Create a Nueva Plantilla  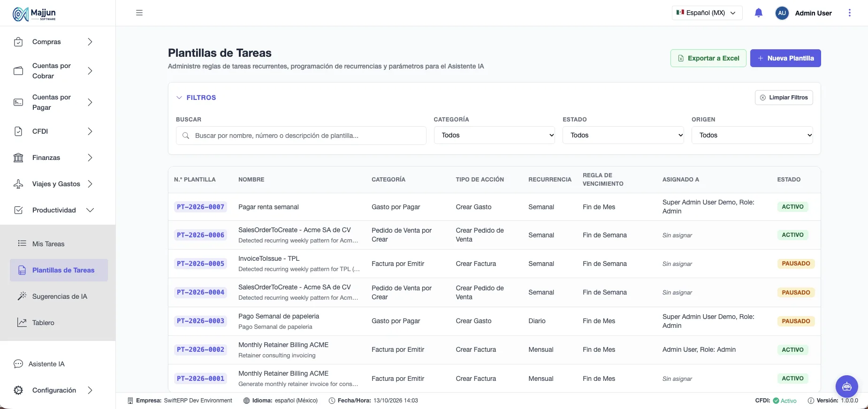pyautogui.click(x=785, y=58)
